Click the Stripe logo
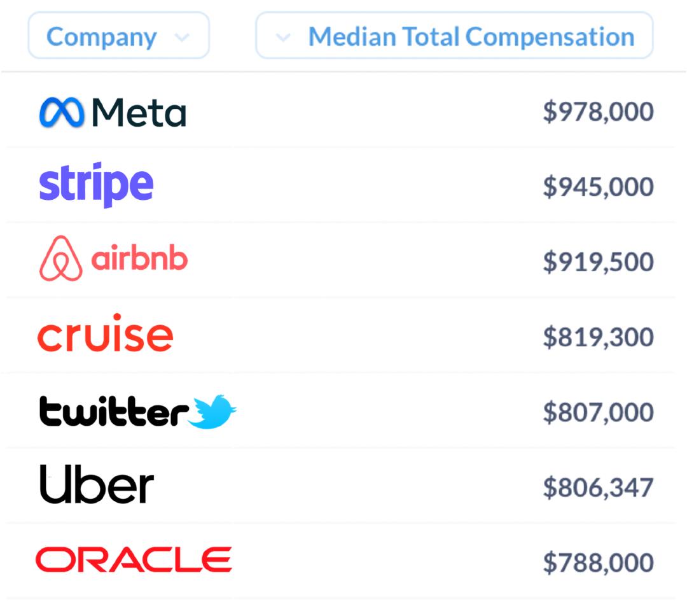The image size is (687, 616). point(97,185)
